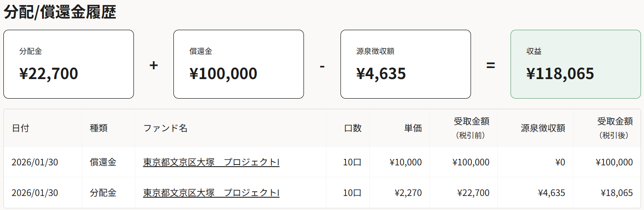Click the 源泉徴収額 table column header

click(x=543, y=128)
